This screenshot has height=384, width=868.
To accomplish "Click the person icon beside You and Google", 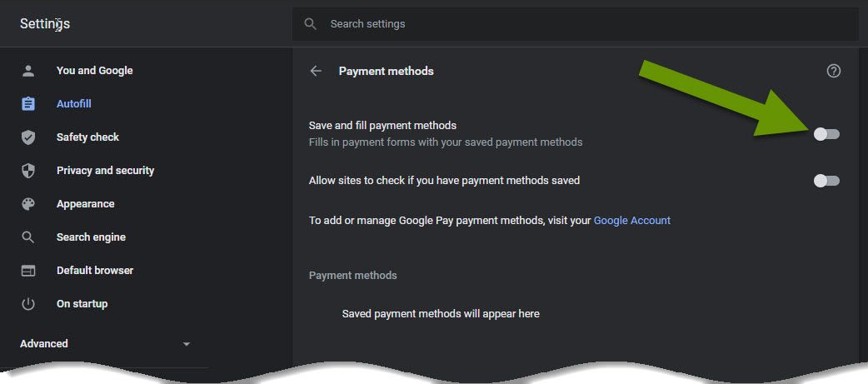I will pyautogui.click(x=27, y=71).
